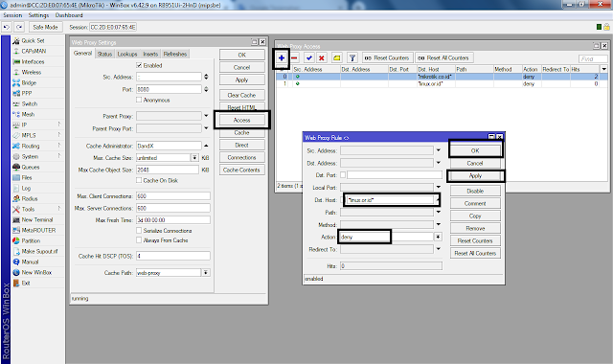Open Radius in sidebar
This screenshot has width=613, height=364.
(x=30, y=199)
